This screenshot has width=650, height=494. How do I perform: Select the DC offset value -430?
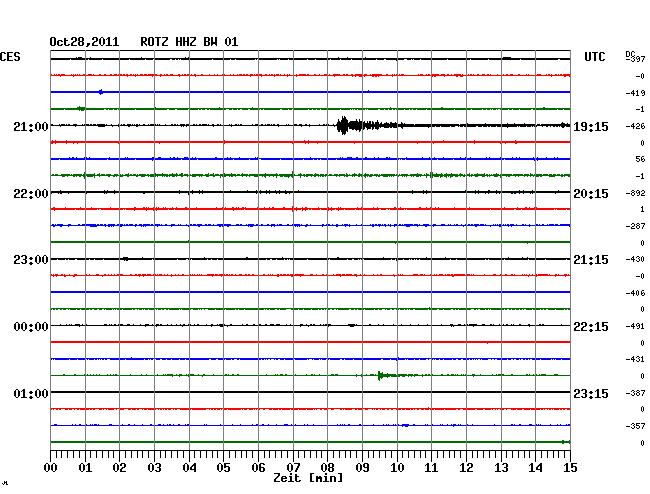point(635,259)
